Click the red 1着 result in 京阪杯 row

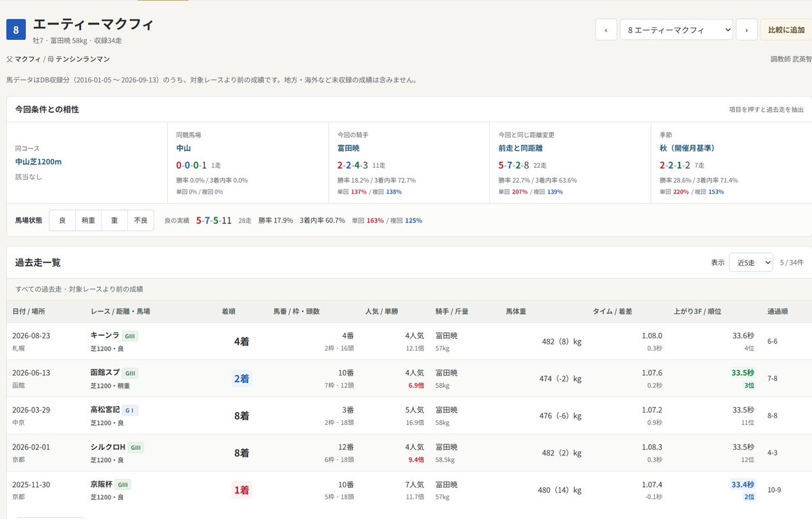242,491
